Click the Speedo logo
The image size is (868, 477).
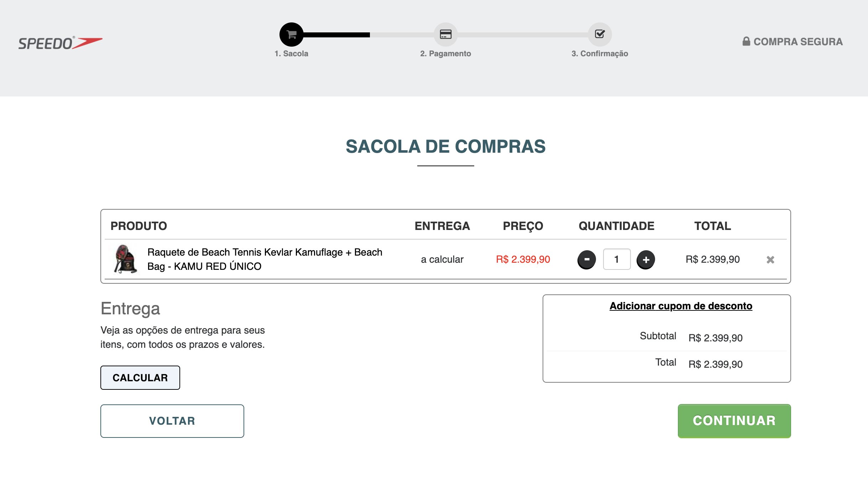pos(60,43)
